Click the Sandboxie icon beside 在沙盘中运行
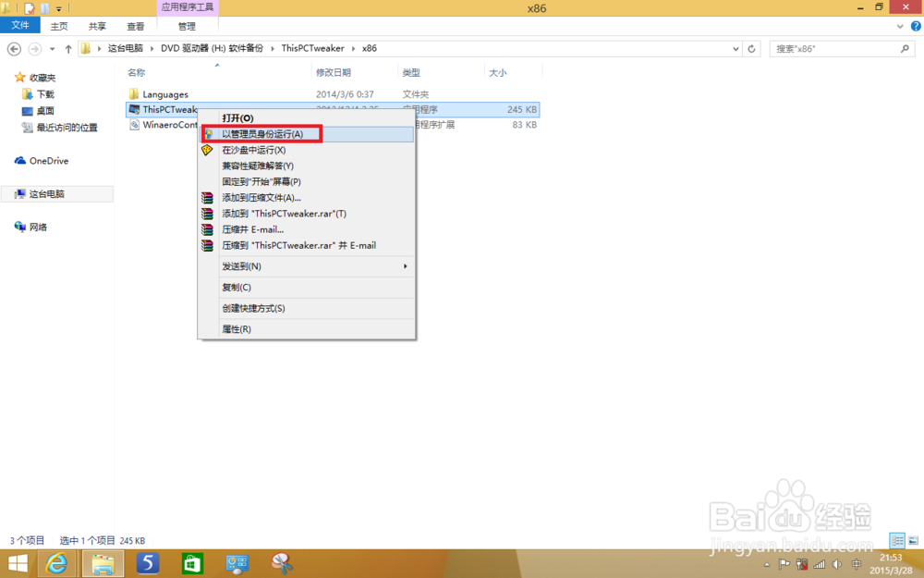Viewport: 924px width, 578px height. click(207, 150)
